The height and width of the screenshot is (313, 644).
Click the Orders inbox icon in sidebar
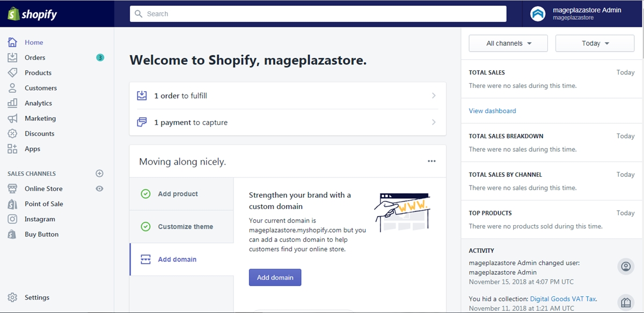point(12,57)
